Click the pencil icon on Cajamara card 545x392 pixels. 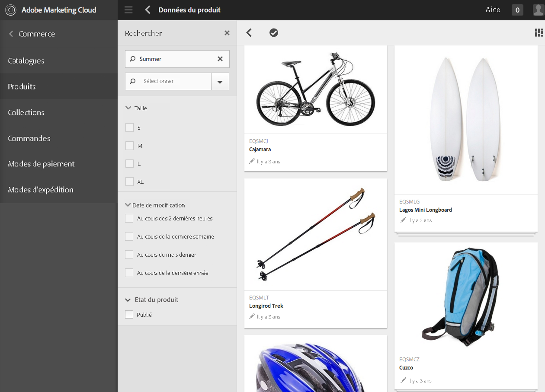pos(252,161)
